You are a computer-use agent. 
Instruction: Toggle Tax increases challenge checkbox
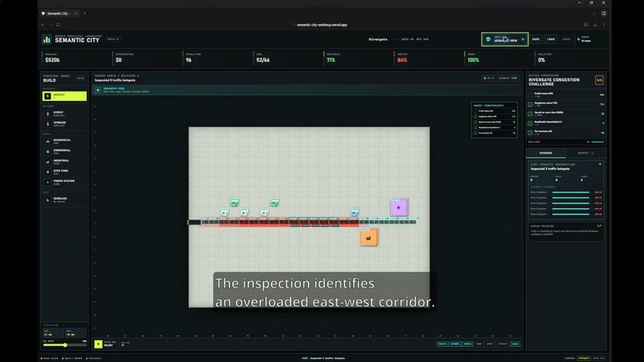tap(531, 133)
